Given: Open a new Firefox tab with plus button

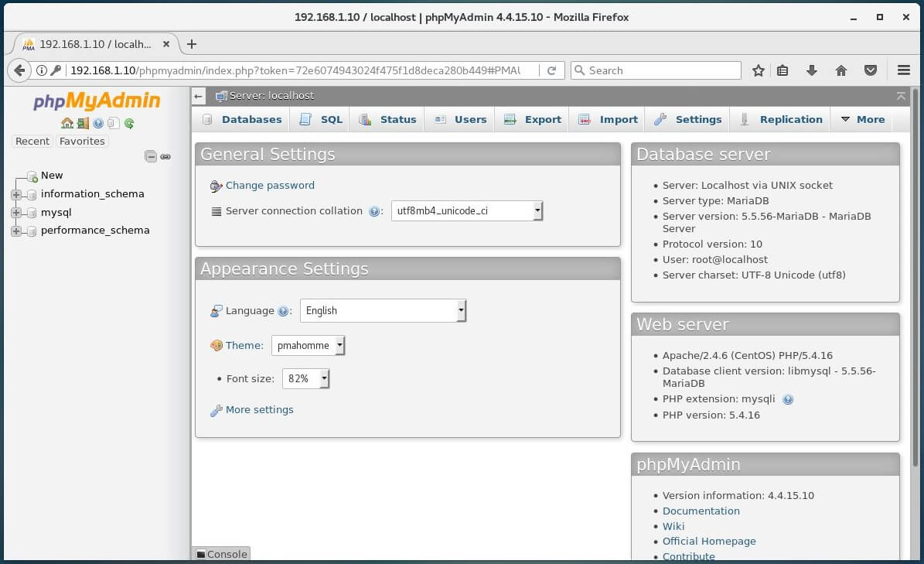Looking at the screenshot, I should (192, 44).
